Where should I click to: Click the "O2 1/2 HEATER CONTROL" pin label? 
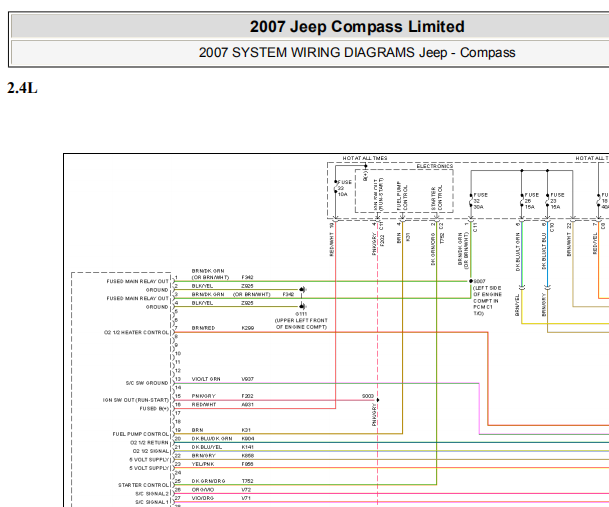[x=136, y=333]
